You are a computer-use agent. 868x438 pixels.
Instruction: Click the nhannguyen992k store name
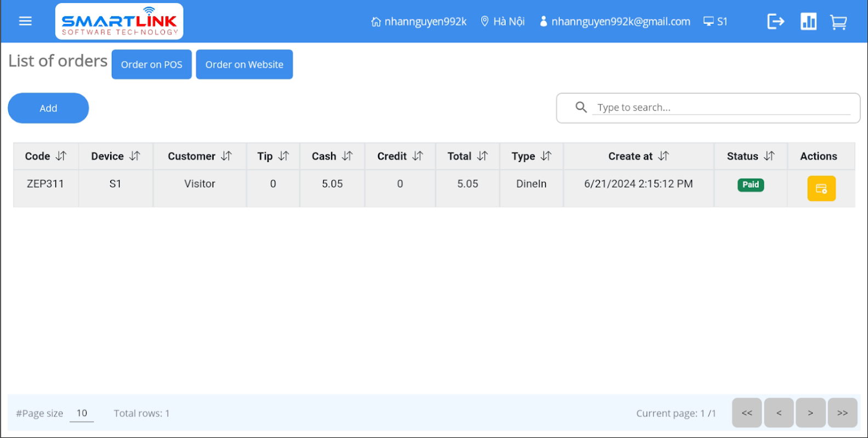click(x=426, y=21)
